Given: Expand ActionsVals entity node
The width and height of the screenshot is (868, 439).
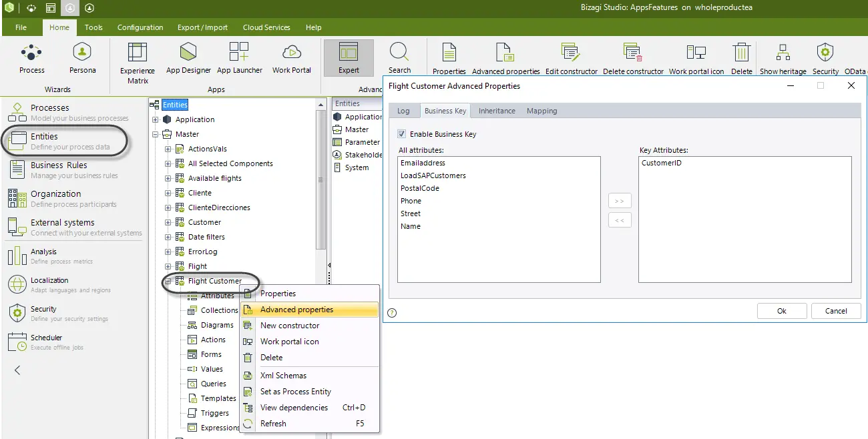Looking at the screenshot, I should (x=168, y=149).
